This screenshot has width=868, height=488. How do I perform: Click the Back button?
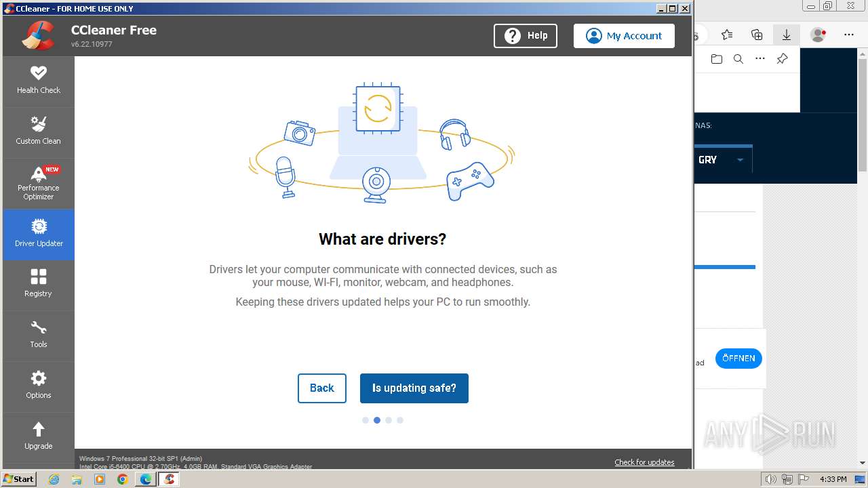point(322,388)
